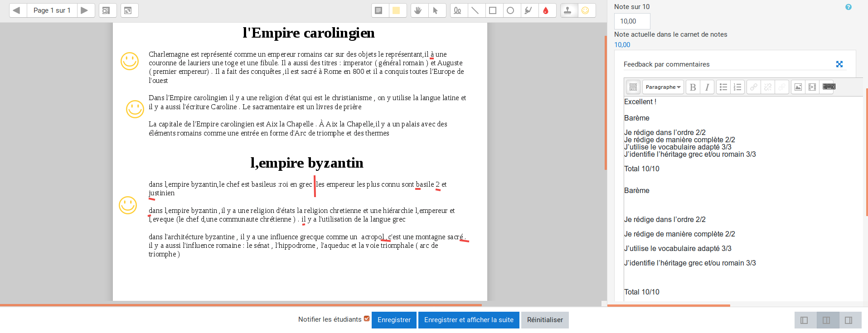Select the freehand pen tool
Image resolution: width=868 pixels, height=333 pixels.
(x=458, y=10)
